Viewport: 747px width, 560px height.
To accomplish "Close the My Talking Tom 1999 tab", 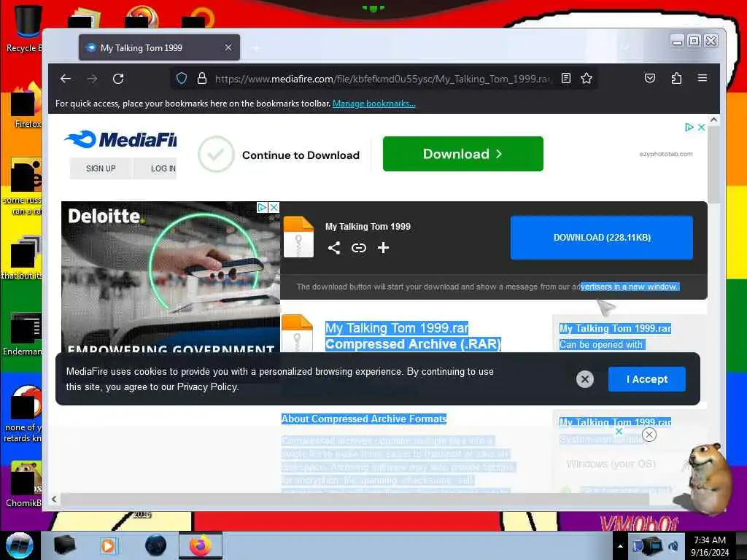I will point(228,47).
